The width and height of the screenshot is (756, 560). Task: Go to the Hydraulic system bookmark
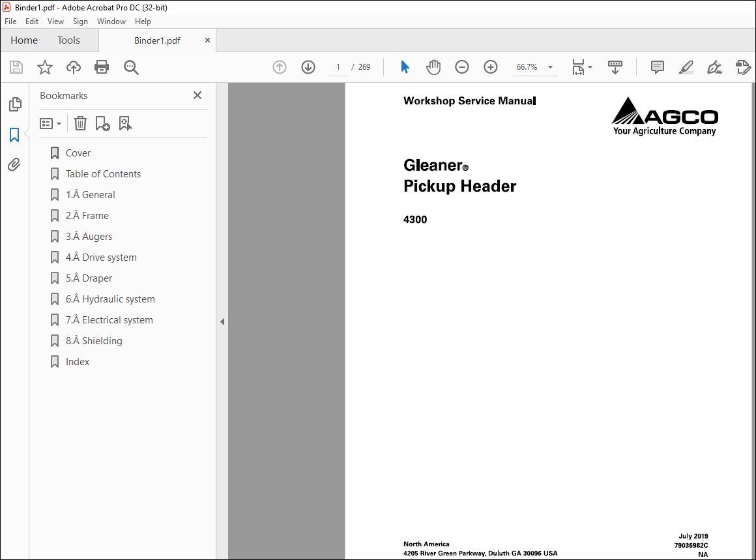click(110, 299)
